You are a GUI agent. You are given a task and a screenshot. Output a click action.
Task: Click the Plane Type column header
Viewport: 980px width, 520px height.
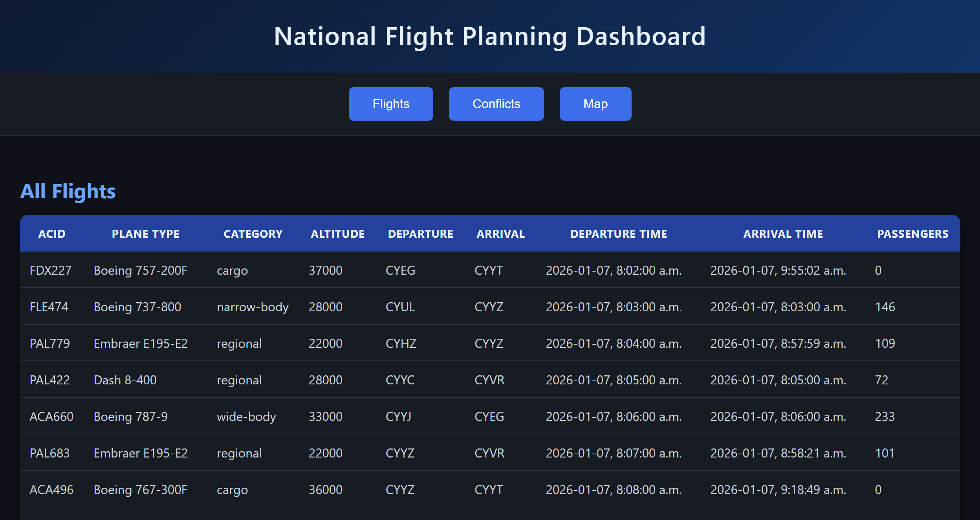[146, 234]
